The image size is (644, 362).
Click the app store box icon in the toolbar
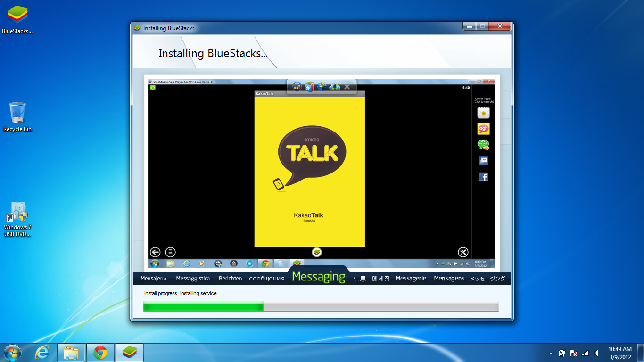click(x=322, y=87)
